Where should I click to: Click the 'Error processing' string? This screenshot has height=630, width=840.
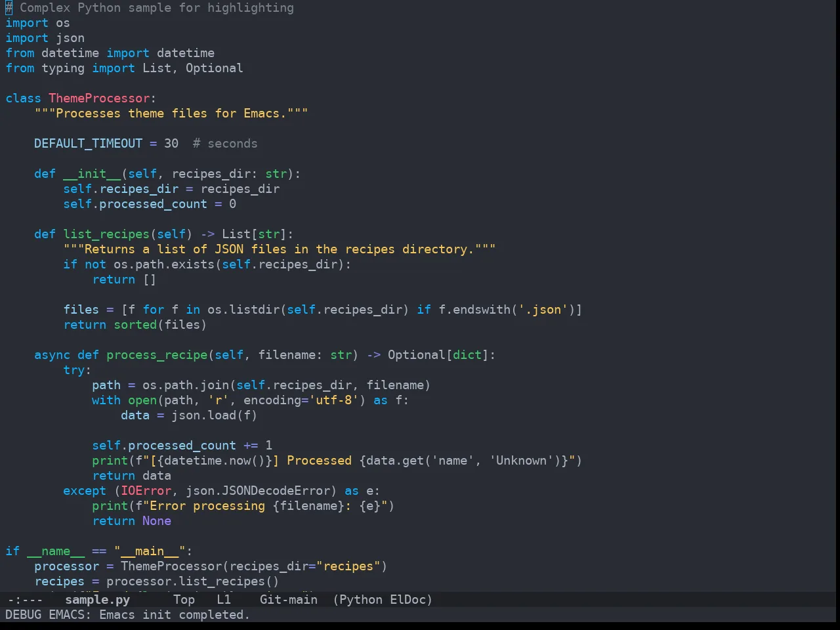(207, 506)
